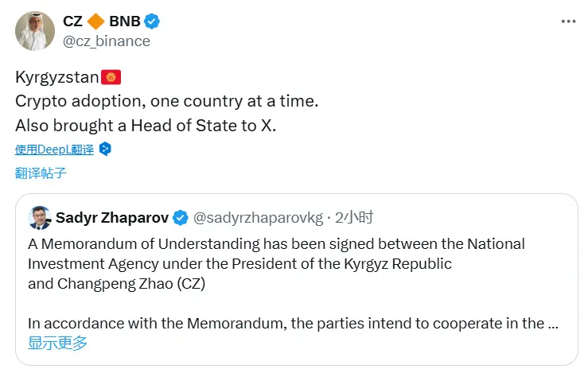Click the "2小时" post timestamp
This screenshot has height=373, width=588.
pos(354,217)
